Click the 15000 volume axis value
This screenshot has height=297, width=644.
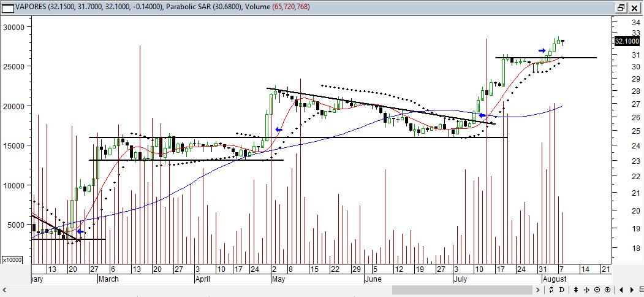(15, 145)
